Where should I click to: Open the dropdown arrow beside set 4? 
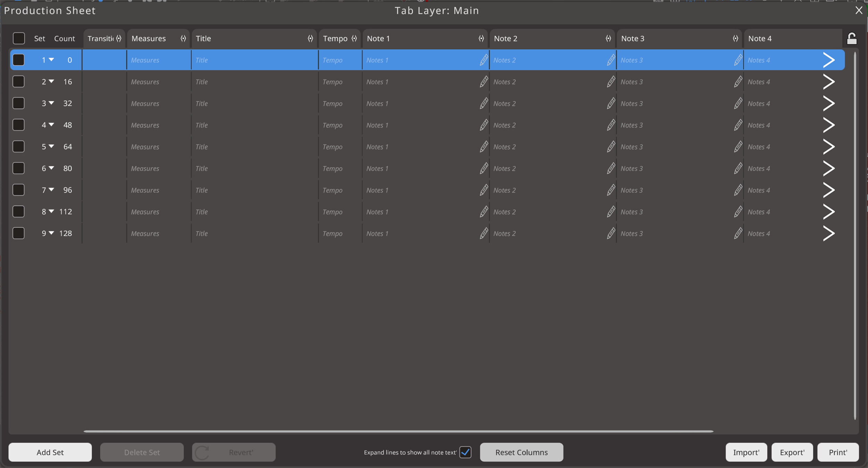51,125
